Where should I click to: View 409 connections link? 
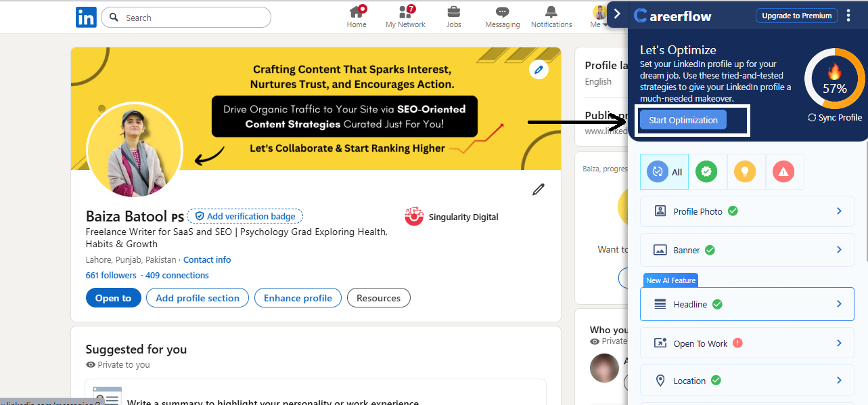click(x=177, y=275)
